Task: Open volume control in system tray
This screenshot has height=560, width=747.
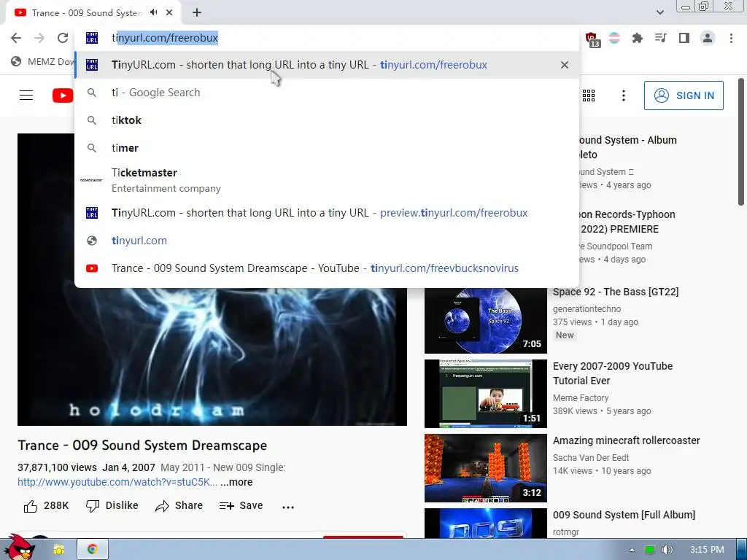Action: [667, 550]
